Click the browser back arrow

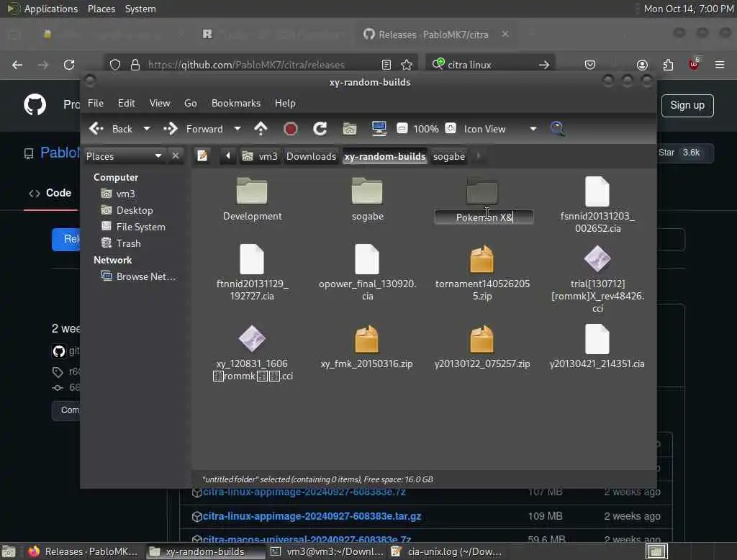17,64
